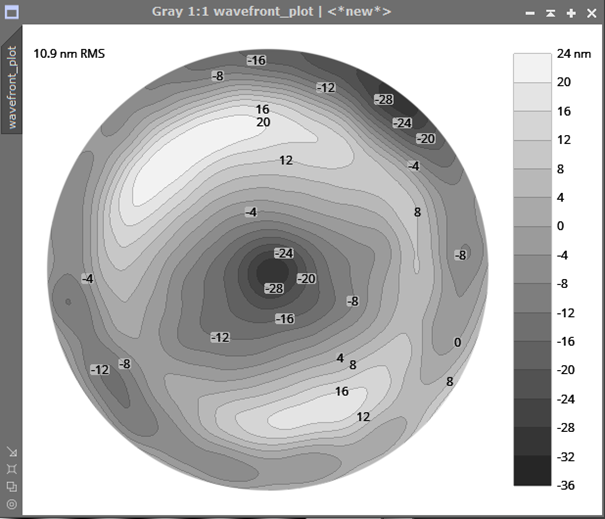Click the darkest colorbar band between -36 and -32
605x519 pixels.
pyautogui.click(x=532, y=470)
